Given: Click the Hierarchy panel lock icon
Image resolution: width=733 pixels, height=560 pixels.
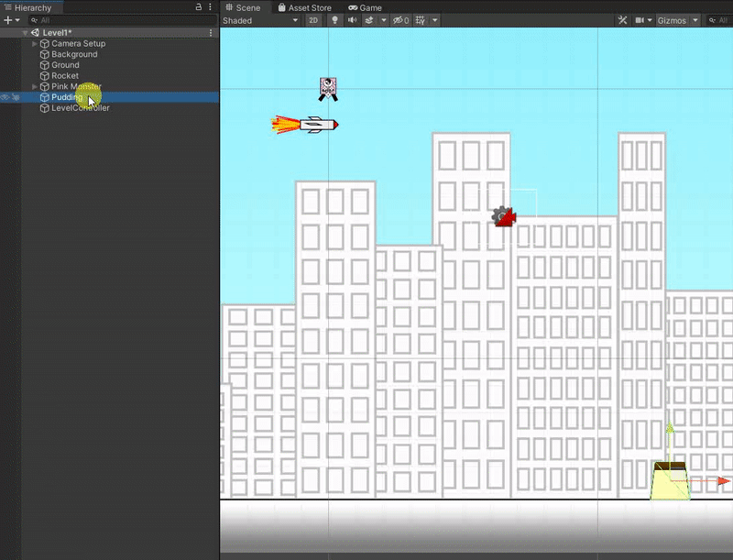Looking at the screenshot, I should (199, 7).
